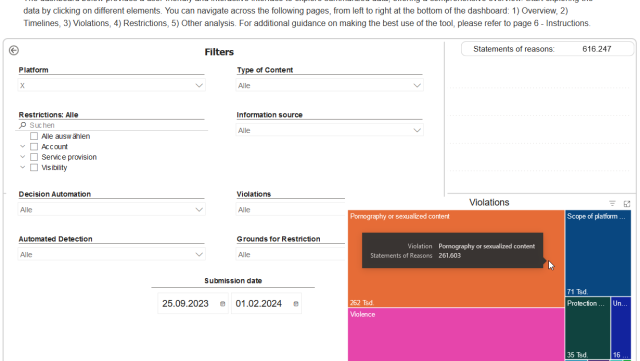Select the blue Scope of platform tile
This screenshot has width=640, height=361.
[598, 253]
